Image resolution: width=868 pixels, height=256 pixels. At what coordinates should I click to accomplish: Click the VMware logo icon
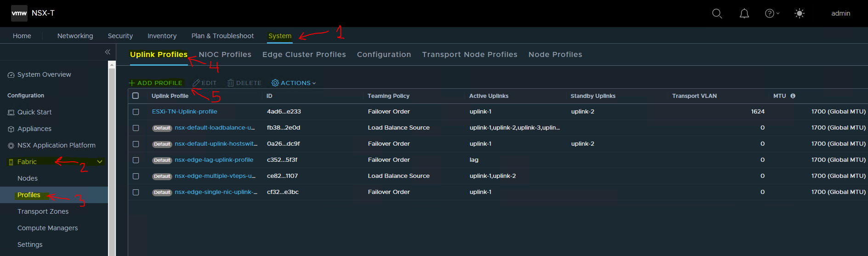coord(19,13)
